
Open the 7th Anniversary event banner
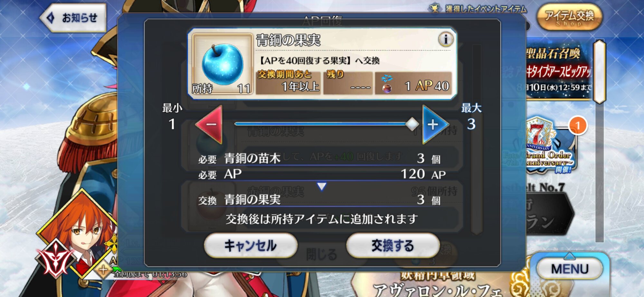pyautogui.click(x=550, y=146)
